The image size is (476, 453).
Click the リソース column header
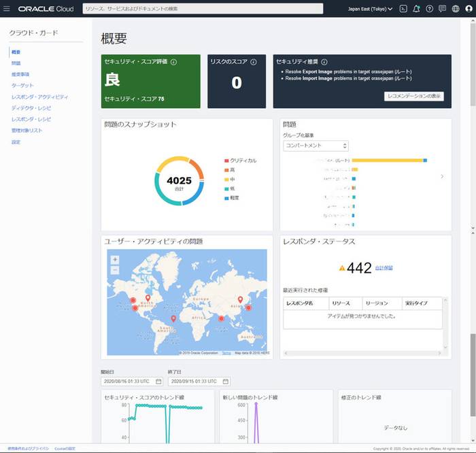coord(345,303)
